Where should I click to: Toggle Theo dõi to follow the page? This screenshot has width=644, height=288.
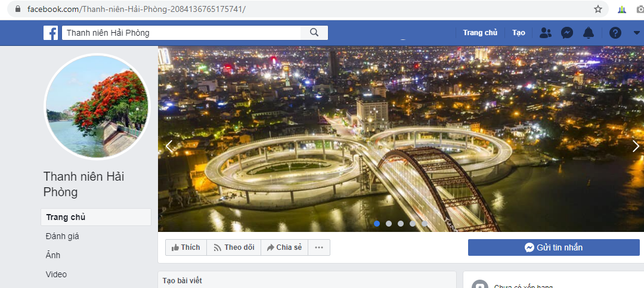(x=234, y=247)
